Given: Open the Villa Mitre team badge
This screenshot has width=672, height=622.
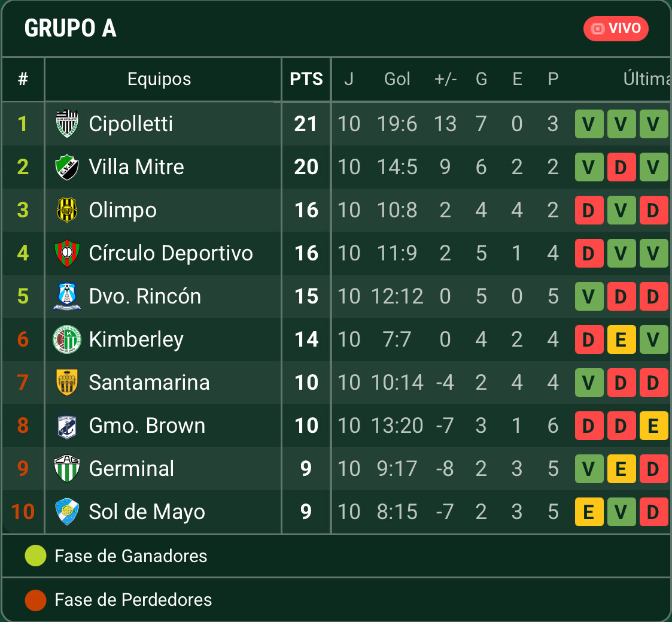Looking at the screenshot, I should tap(67, 167).
